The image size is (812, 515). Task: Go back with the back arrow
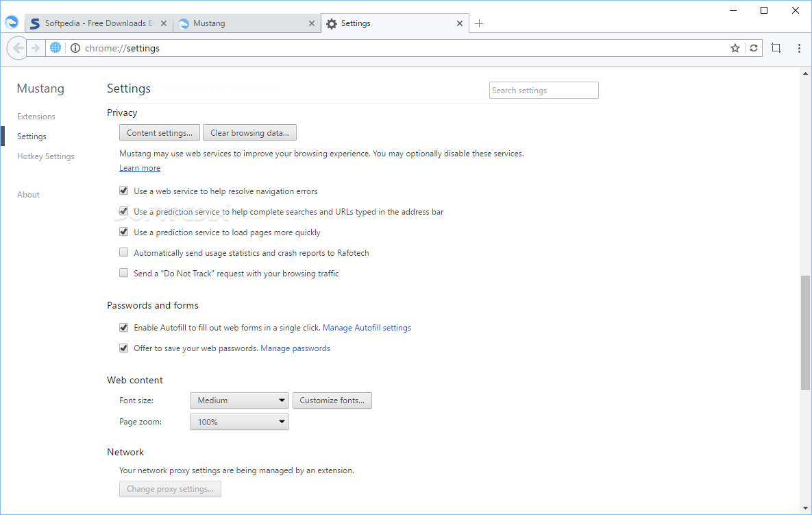coord(18,48)
